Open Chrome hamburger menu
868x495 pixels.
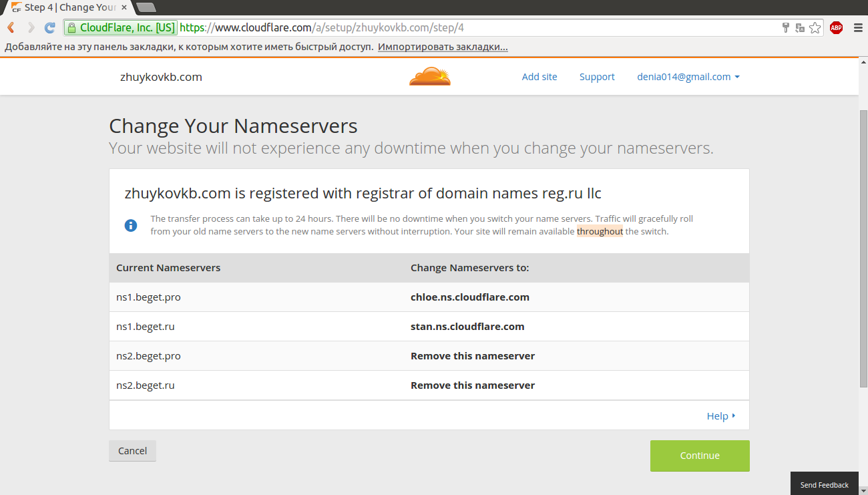857,28
